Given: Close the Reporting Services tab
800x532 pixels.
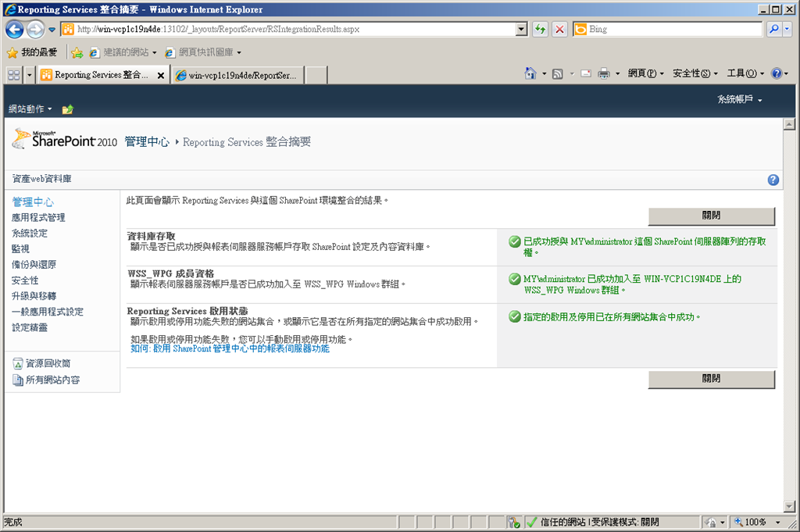Looking at the screenshot, I should coord(161,76).
